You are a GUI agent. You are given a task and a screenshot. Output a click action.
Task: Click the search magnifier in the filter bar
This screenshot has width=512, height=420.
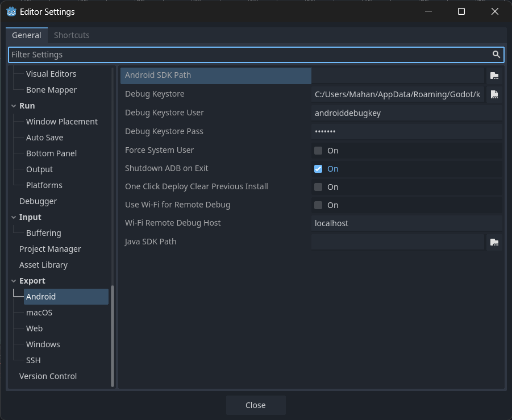click(496, 55)
